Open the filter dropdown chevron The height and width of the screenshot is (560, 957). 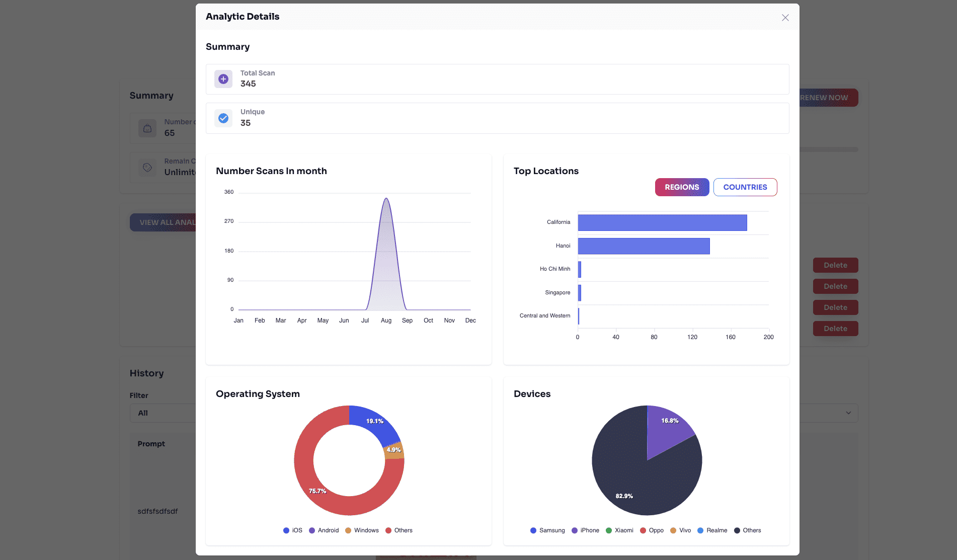point(848,413)
